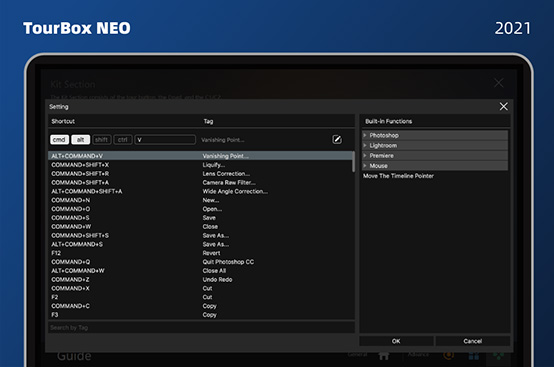This screenshot has width=554, height=367.
Task: Click the Shortcut column header
Action: point(63,121)
